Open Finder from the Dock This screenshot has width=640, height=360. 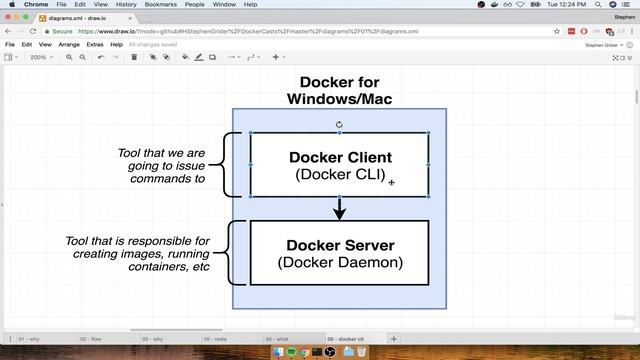[278, 352]
